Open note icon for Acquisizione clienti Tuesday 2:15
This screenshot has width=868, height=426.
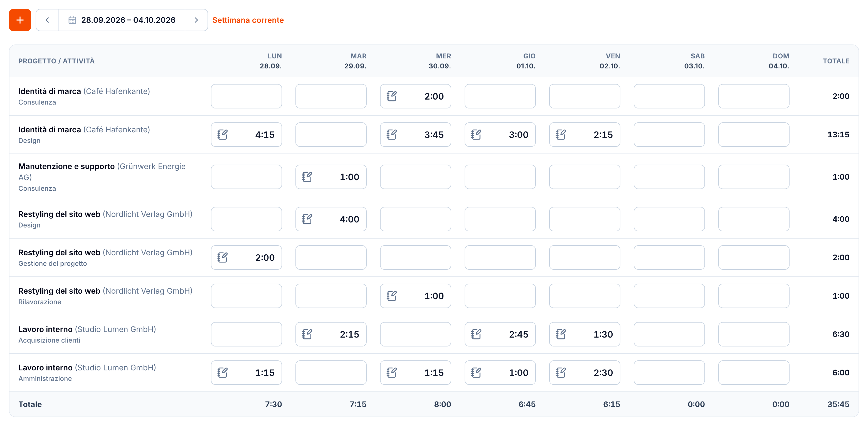click(307, 335)
